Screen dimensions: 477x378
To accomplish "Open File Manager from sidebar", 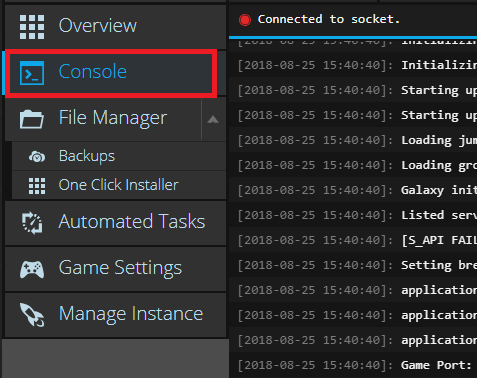I will point(103,119).
